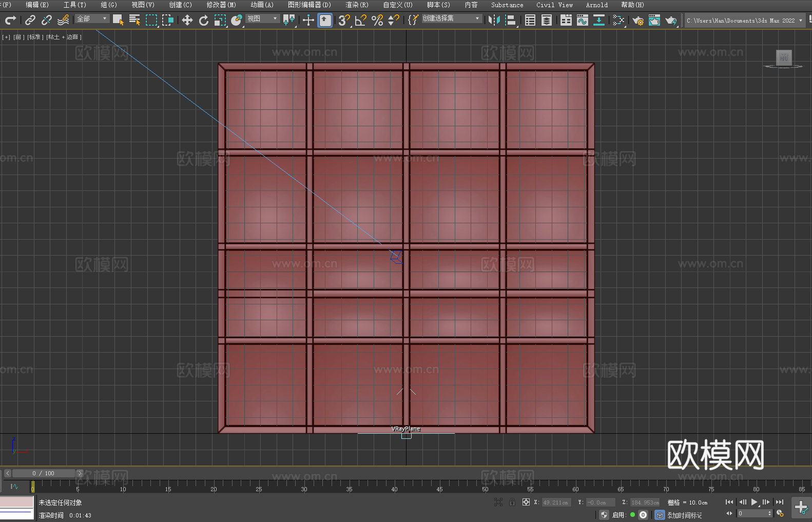Step time slider forward arrow
Image resolution: width=812 pixels, height=522 pixels.
(80, 473)
